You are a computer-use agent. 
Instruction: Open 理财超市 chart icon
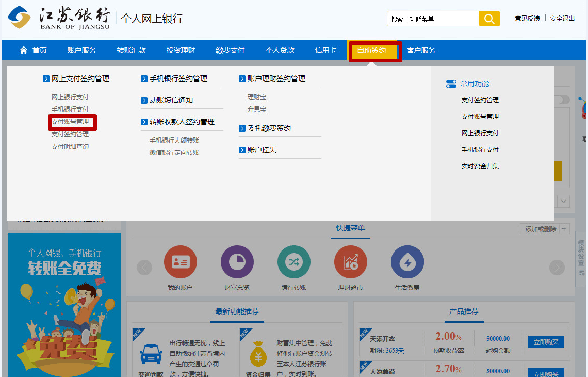tap(350, 262)
